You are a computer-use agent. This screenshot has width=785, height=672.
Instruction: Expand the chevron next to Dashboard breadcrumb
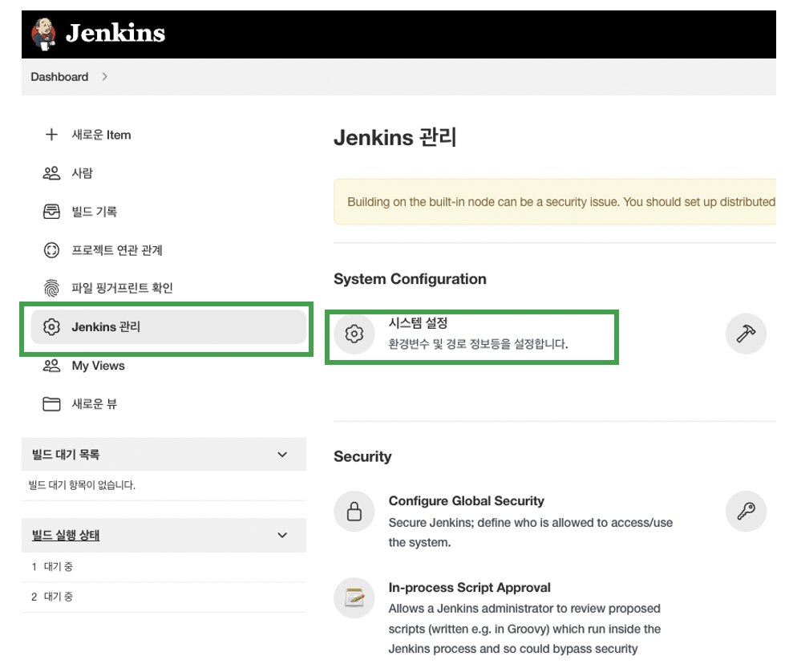(x=104, y=77)
